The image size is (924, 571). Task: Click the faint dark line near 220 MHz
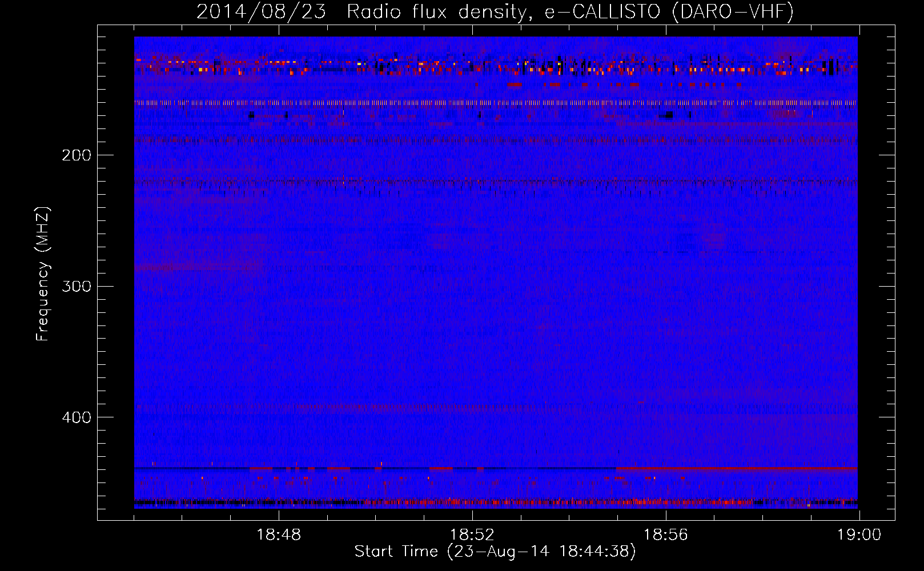click(496, 182)
